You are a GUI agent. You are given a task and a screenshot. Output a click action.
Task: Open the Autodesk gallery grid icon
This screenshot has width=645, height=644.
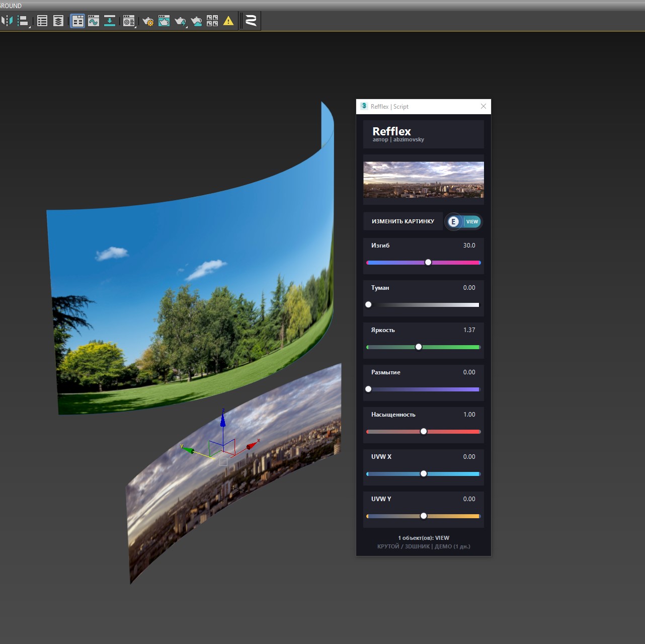pyautogui.click(x=212, y=21)
